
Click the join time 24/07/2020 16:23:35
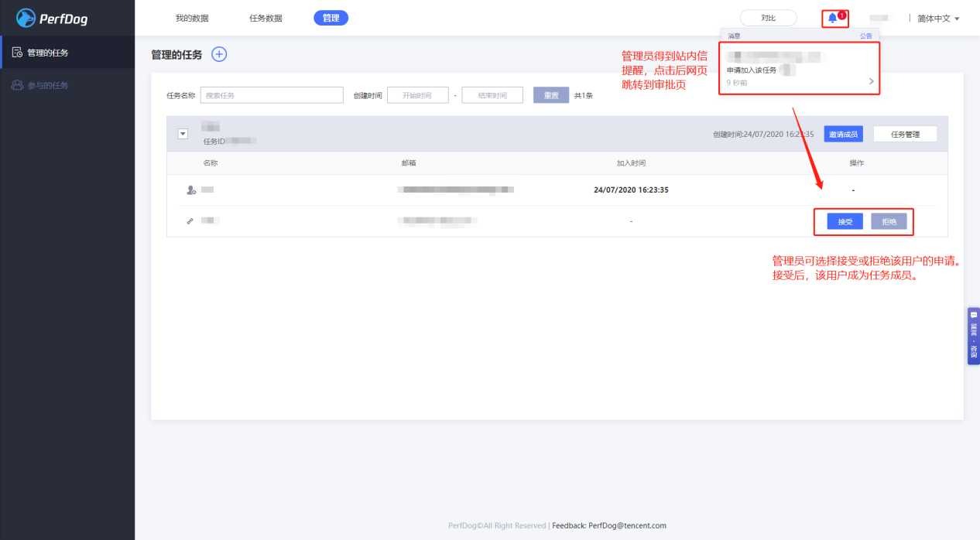point(631,190)
